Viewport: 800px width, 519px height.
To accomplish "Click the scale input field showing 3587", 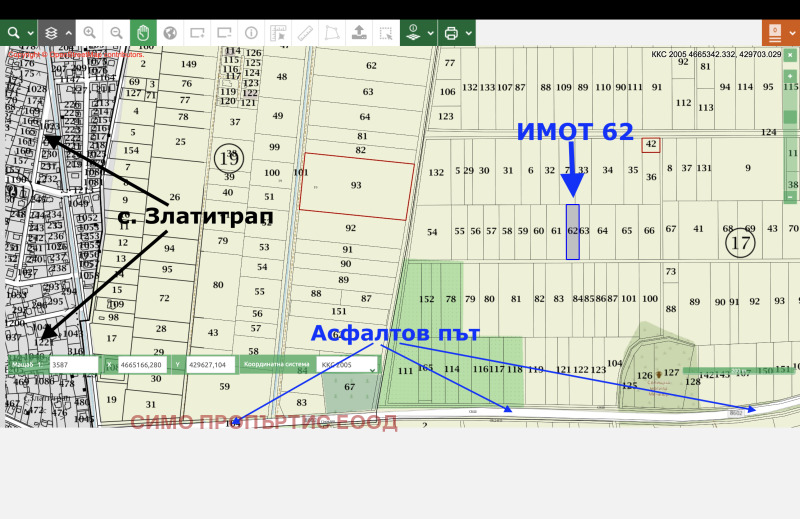I will pos(73,366).
